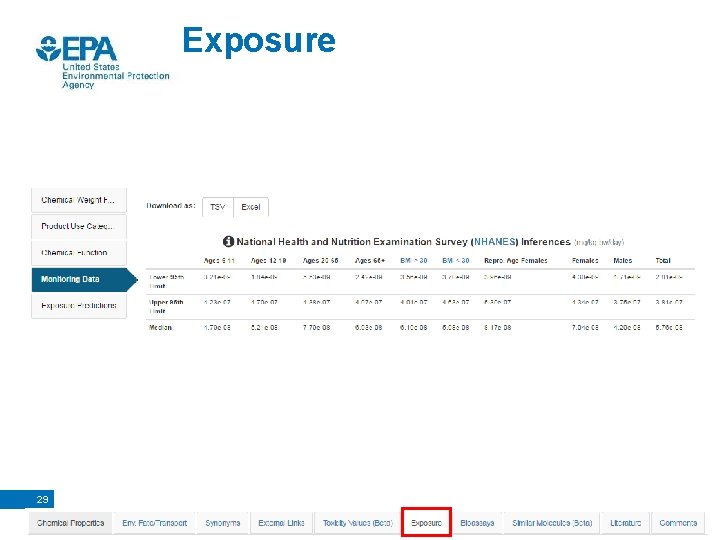
Task: Click the Median value under Ages 20-65
Action: [x=316, y=327]
